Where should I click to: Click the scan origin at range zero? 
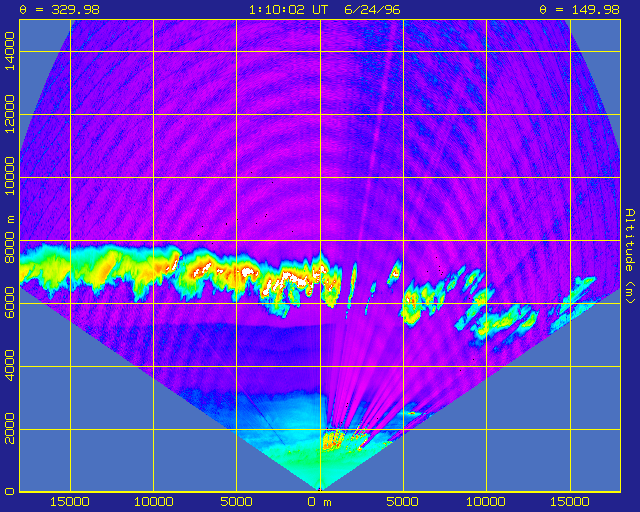click(x=320, y=491)
